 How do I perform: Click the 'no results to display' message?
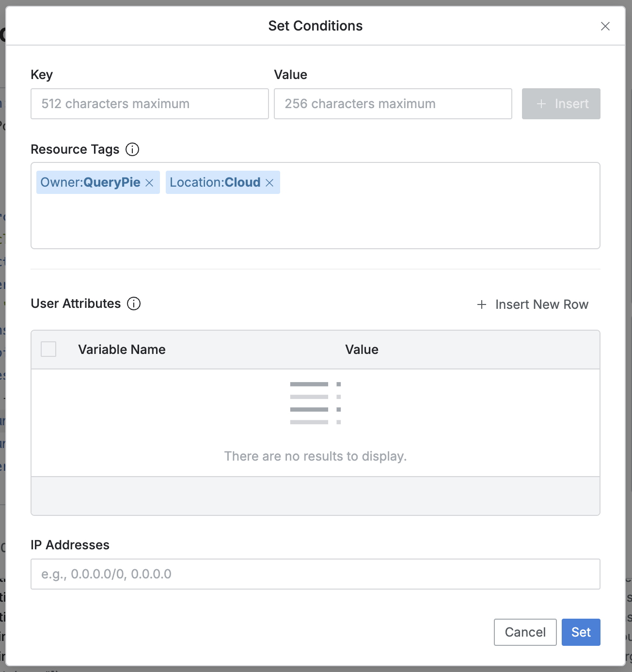tap(315, 456)
